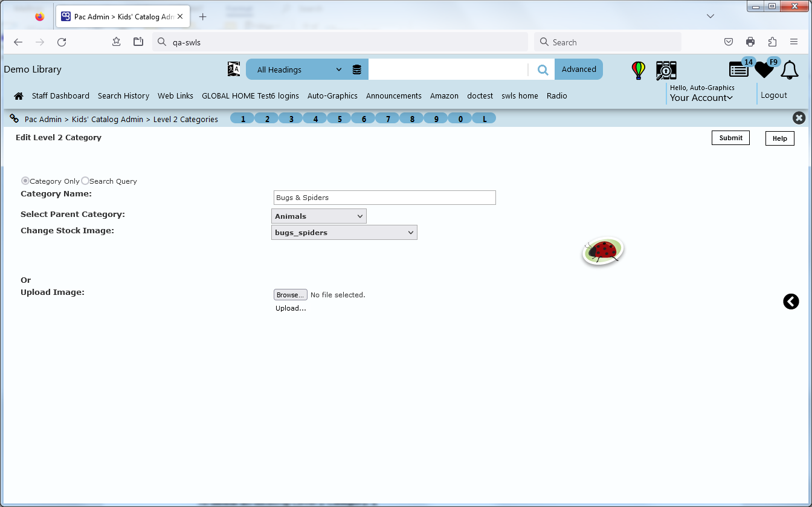This screenshot has width=812, height=507.
Task: Open the bookshelf search icon
Action: point(666,70)
